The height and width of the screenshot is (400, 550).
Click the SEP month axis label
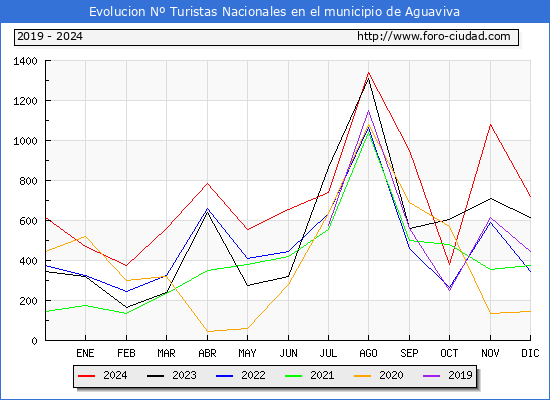409,353
